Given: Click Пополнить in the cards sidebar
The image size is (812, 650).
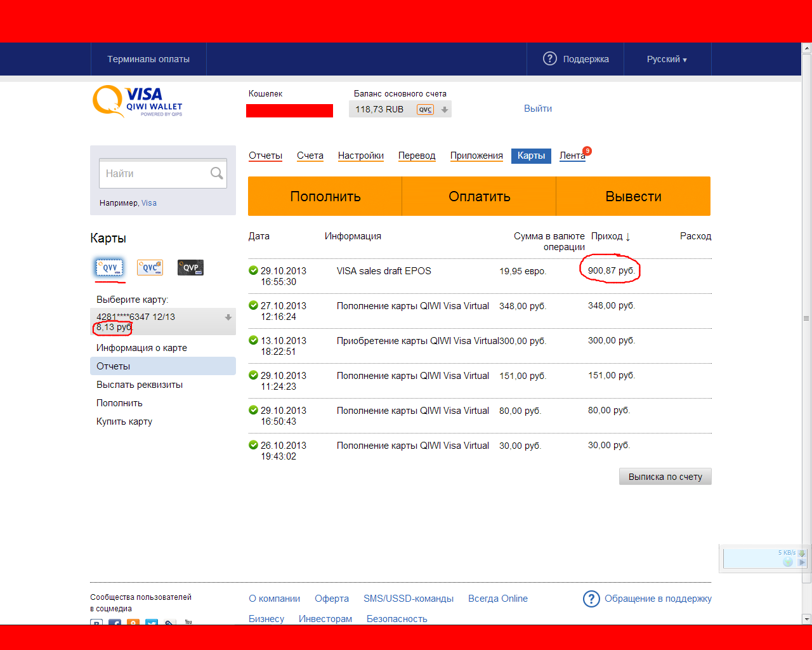Looking at the screenshot, I should point(119,403).
